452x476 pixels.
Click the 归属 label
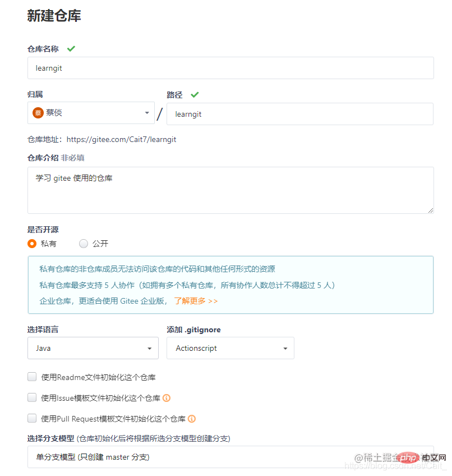click(35, 94)
